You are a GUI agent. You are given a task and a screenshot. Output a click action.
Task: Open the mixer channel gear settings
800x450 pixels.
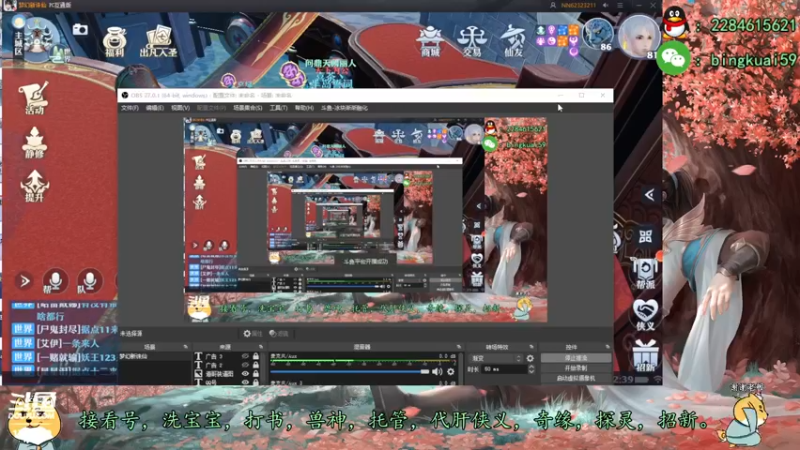451,371
